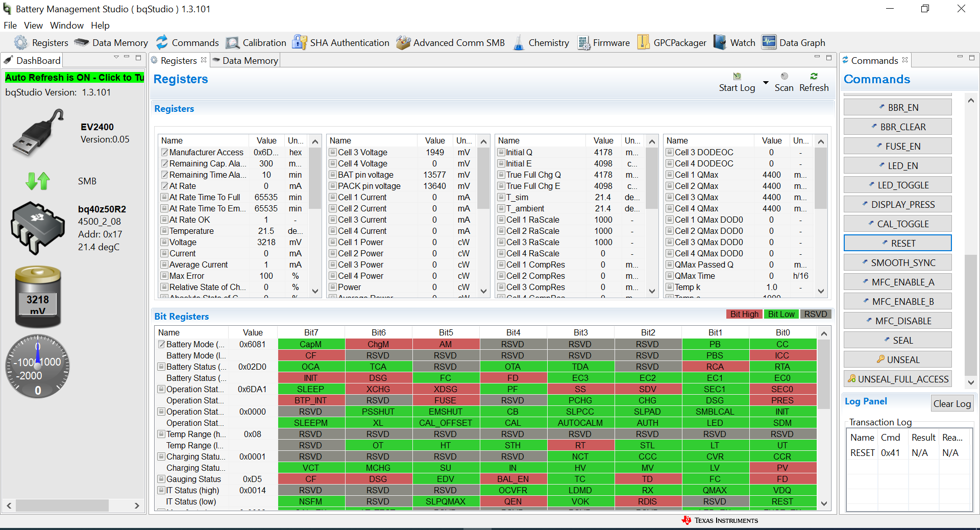Open the Help menu
980x530 pixels.
100,26
